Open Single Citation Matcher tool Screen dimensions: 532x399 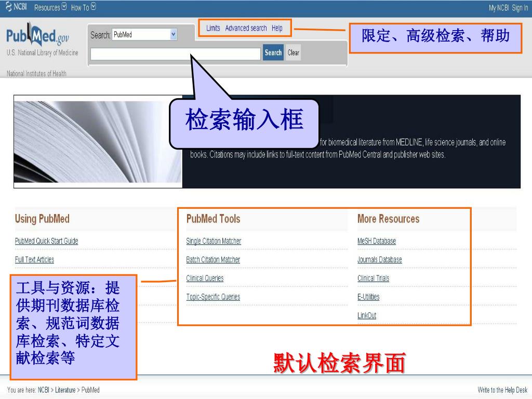pos(214,241)
